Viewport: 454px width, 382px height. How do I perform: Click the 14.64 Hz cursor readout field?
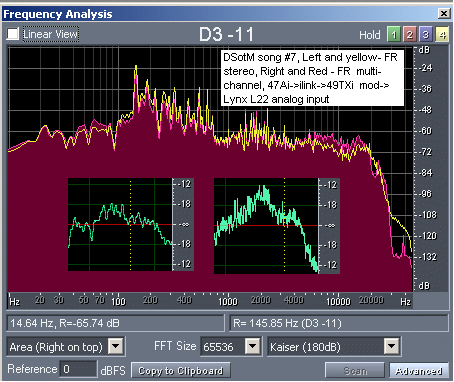pyautogui.click(x=115, y=323)
